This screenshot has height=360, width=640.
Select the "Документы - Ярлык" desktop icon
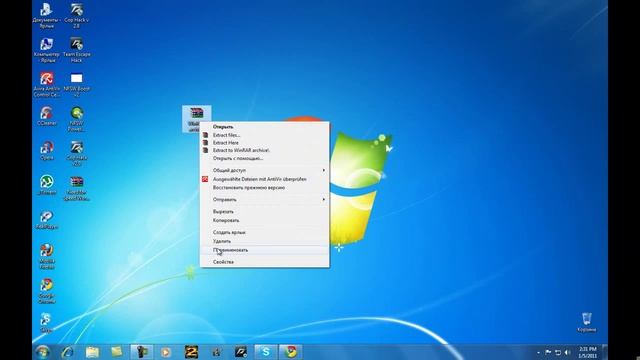pos(47,16)
